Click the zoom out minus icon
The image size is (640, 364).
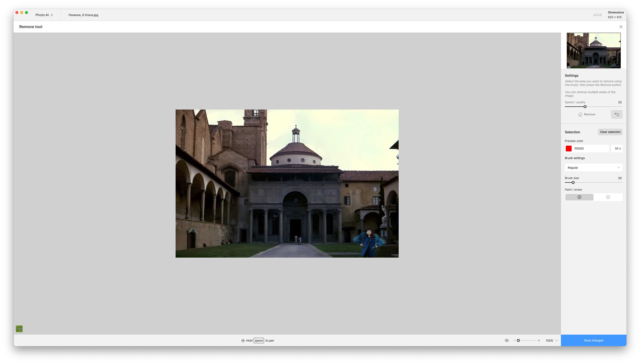[515, 340]
